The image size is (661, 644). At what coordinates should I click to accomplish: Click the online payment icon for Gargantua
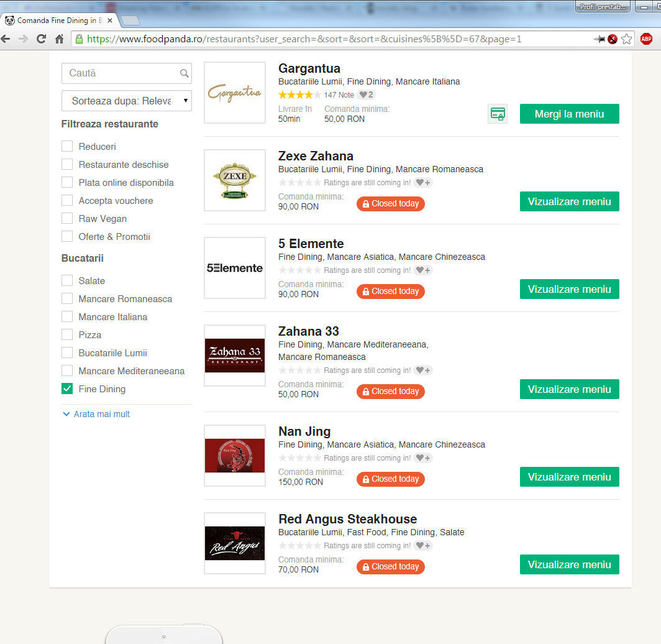pyautogui.click(x=498, y=114)
